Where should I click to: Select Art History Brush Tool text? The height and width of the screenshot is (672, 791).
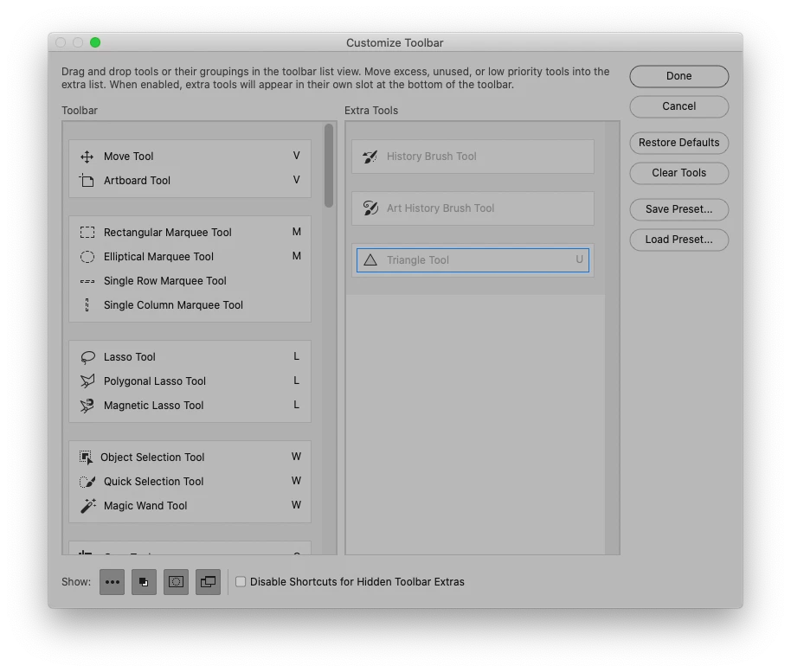pos(441,208)
